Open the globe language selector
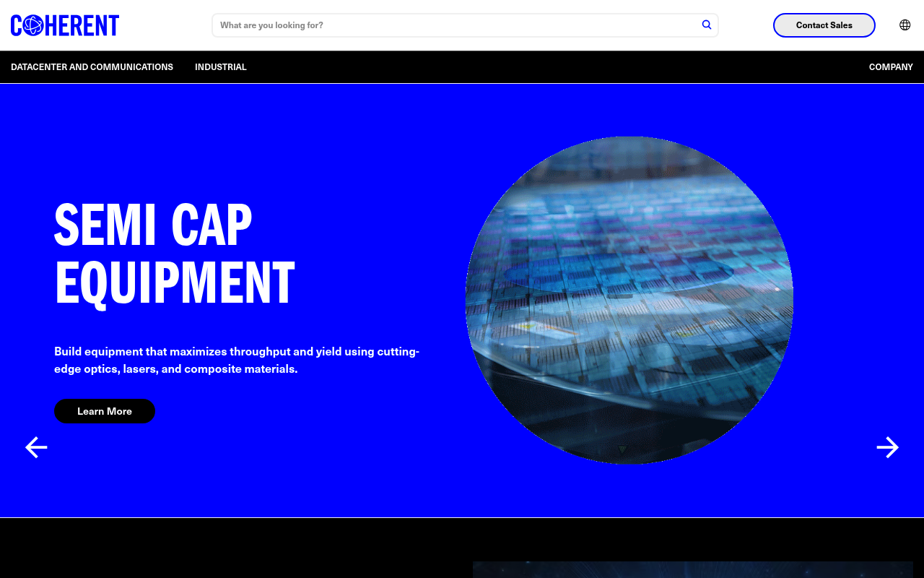Screen dimensions: 924x578 coord(905,25)
